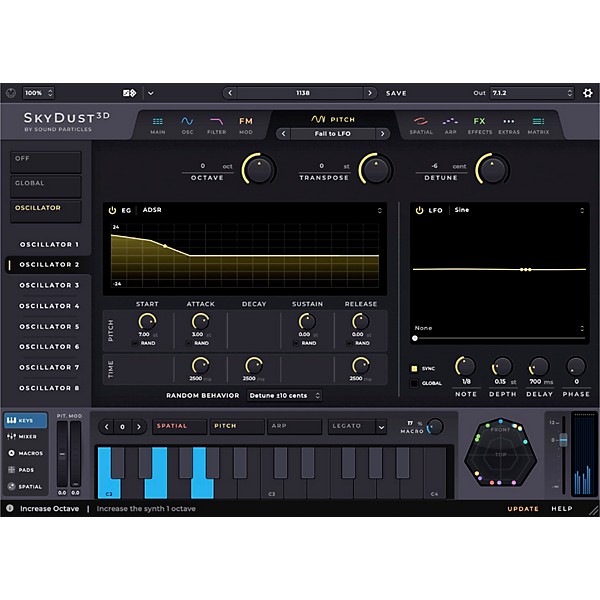Click the LFO None amount slider
The height and width of the screenshot is (600, 600).
499,338
